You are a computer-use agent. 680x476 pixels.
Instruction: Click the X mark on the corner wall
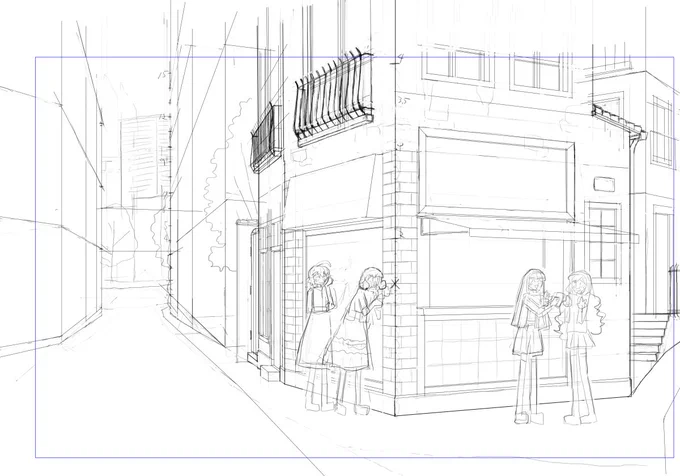pyautogui.click(x=395, y=284)
